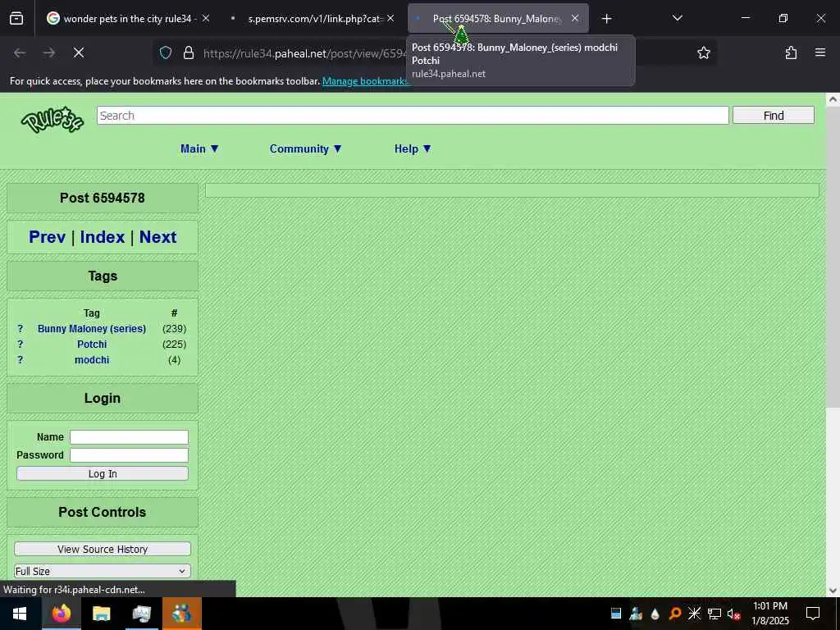Image resolution: width=840 pixels, height=630 pixels.
Task: Open the Potchi tag link
Action: pyautogui.click(x=92, y=344)
